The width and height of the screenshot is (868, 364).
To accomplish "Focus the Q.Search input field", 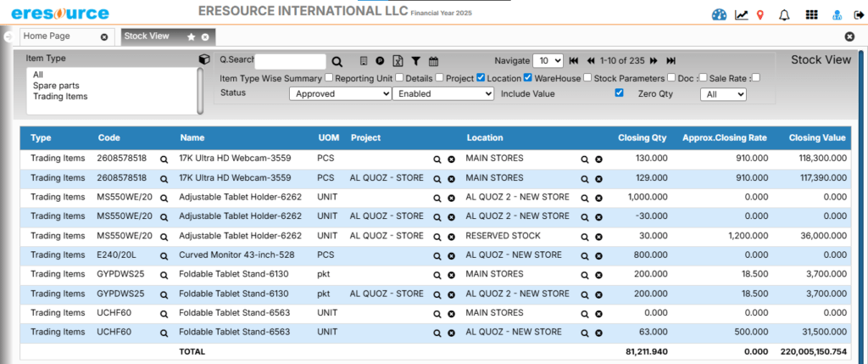I will coord(290,61).
